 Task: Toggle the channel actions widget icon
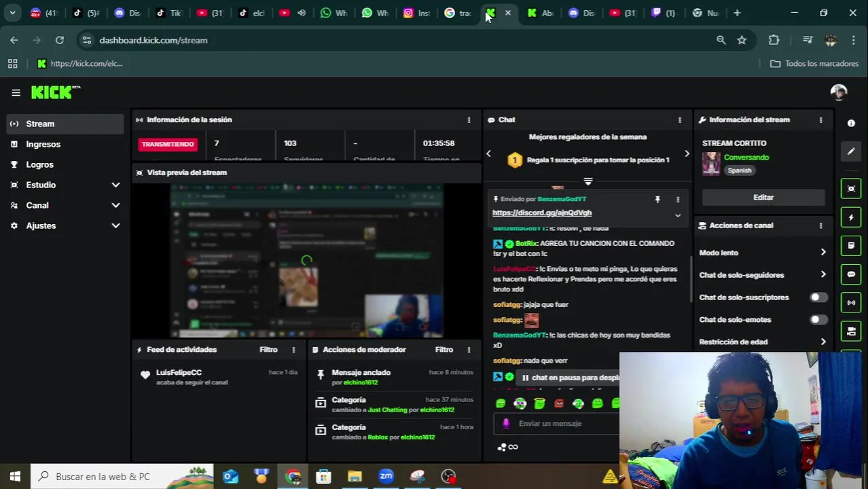point(851,331)
